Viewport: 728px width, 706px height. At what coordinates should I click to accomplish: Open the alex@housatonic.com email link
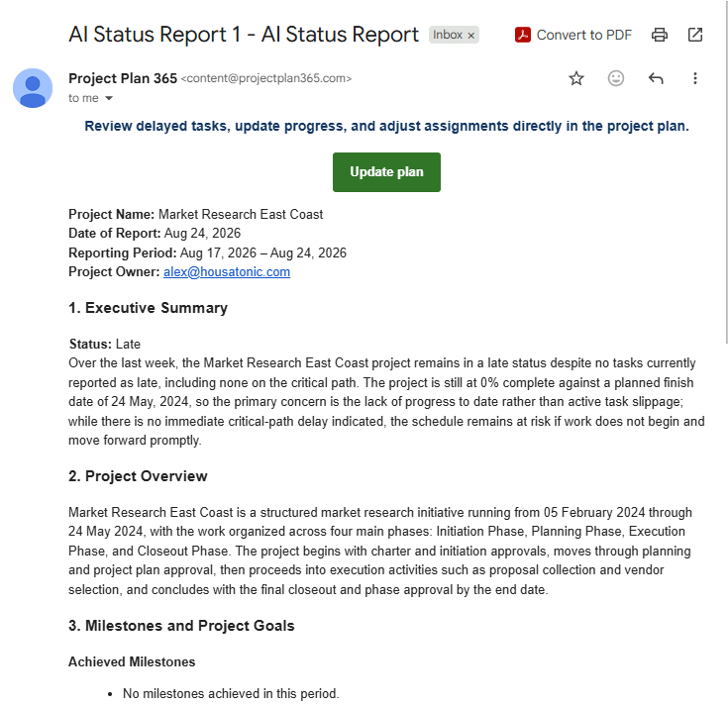(227, 272)
